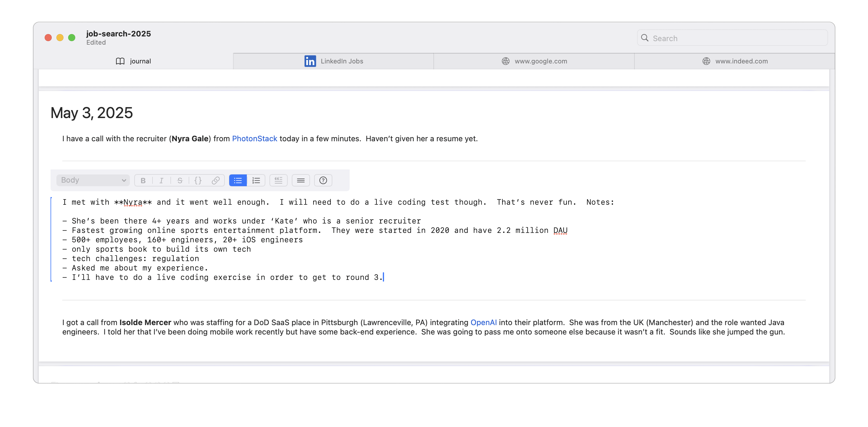
Task: Switch to the www.google.com tab
Action: click(x=534, y=61)
